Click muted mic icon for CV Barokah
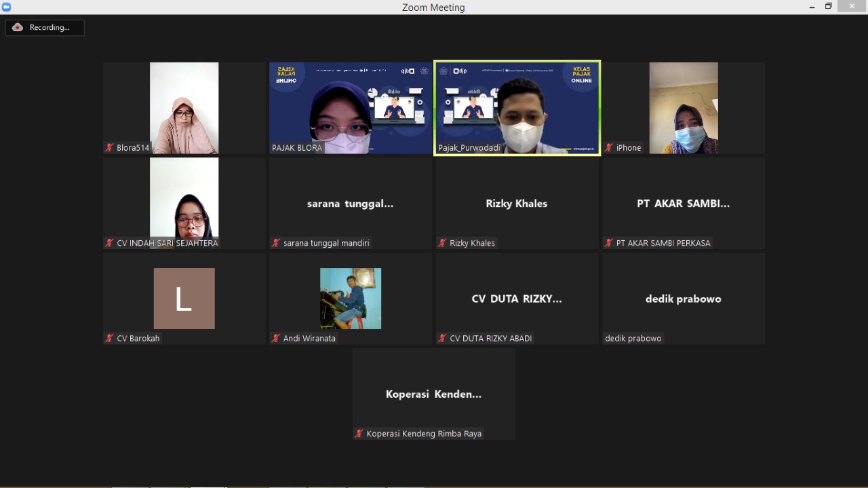The height and width of the screenshot is (488, 868). (109, 338)
